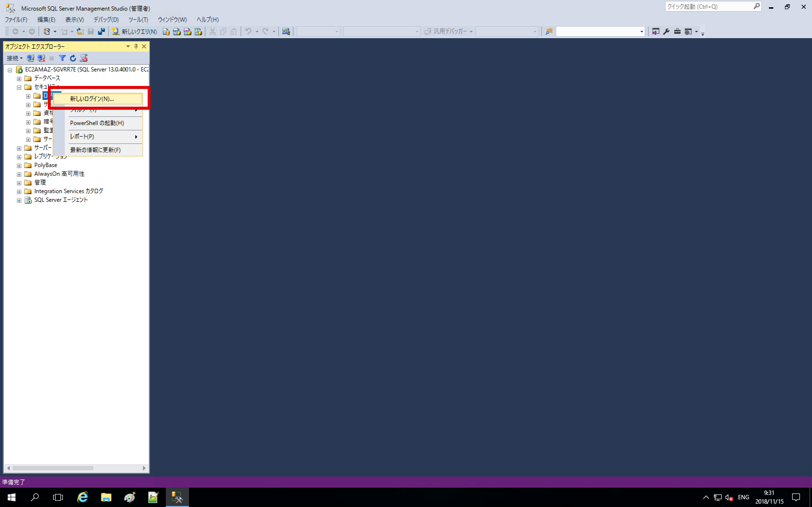812x507 pixels.
Task: Click the Object Explorer filter funnel icon
Action: (x=62, y=58)
